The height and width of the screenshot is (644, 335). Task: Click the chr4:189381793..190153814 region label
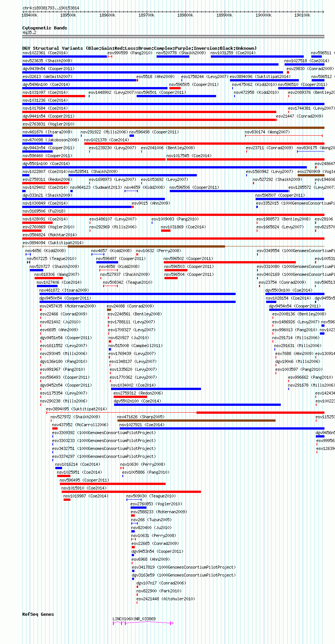pos(51,8)
